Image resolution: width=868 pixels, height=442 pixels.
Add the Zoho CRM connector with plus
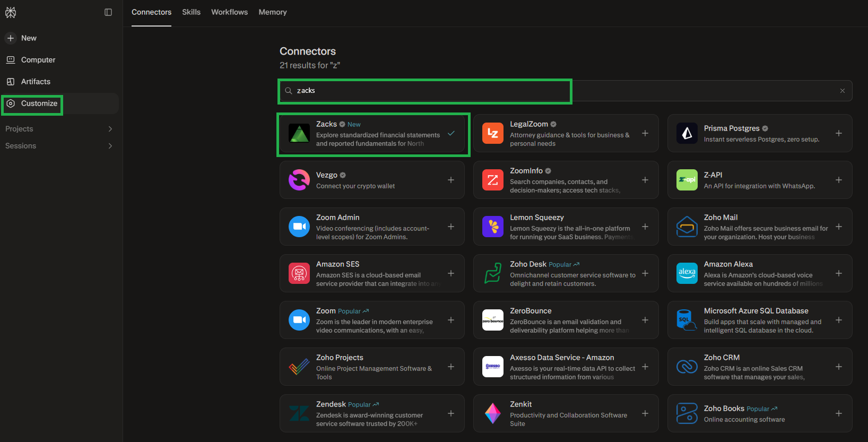(x=839, y=367)
